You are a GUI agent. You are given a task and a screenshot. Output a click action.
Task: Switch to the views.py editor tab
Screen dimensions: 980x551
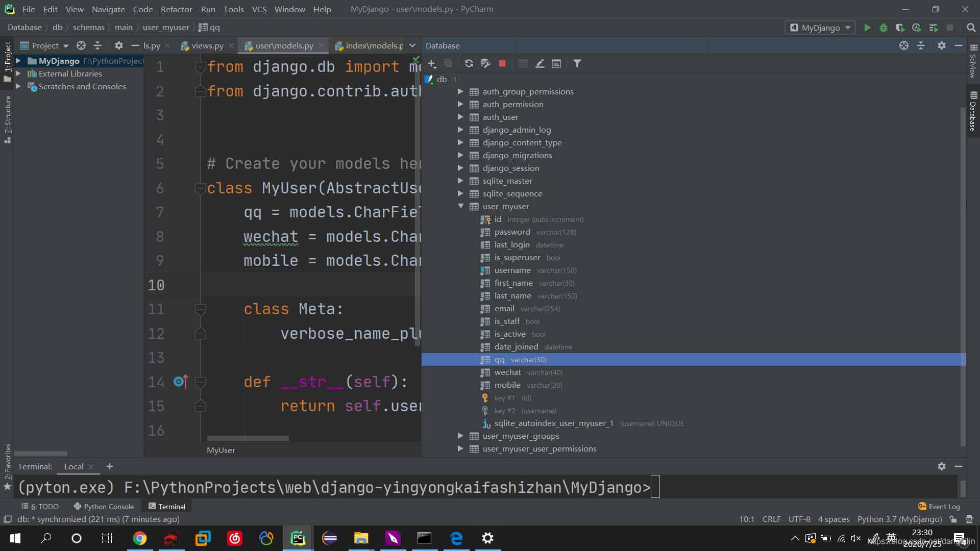207,45
